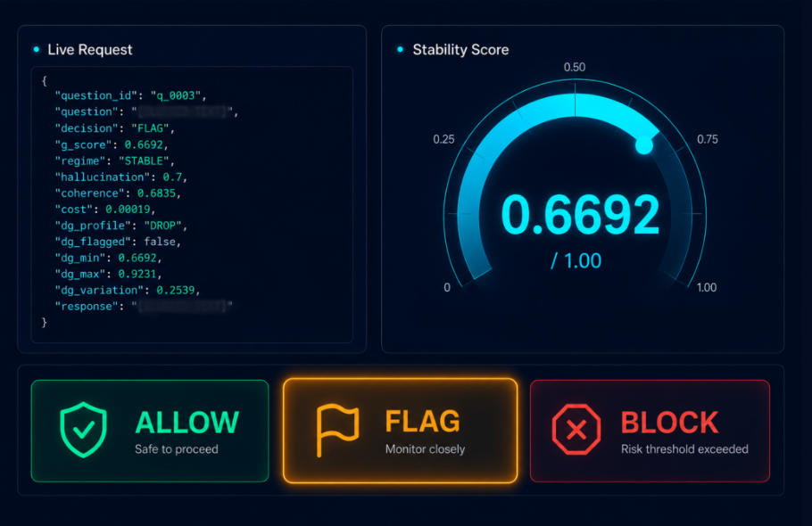Click the "Risk threshold exceeded" subtitle

[x=684, y=449]
